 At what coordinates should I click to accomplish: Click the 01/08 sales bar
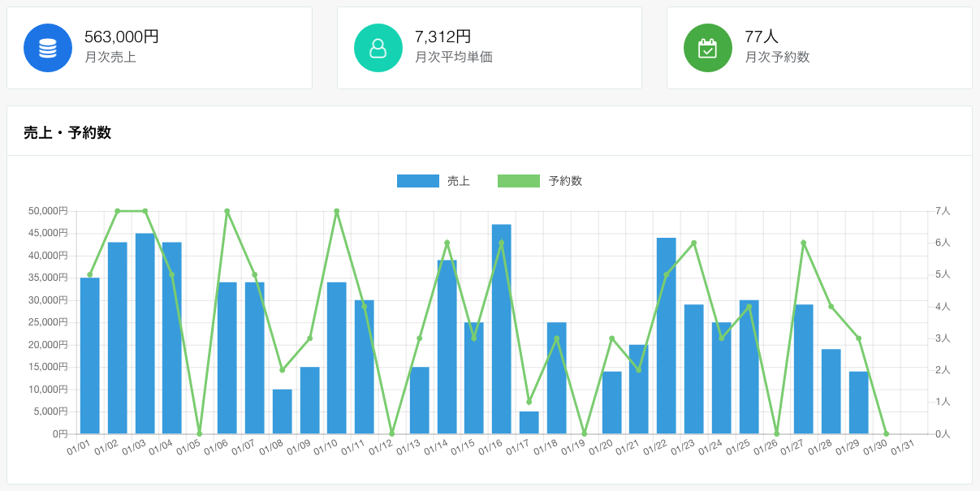pos(282,411)
